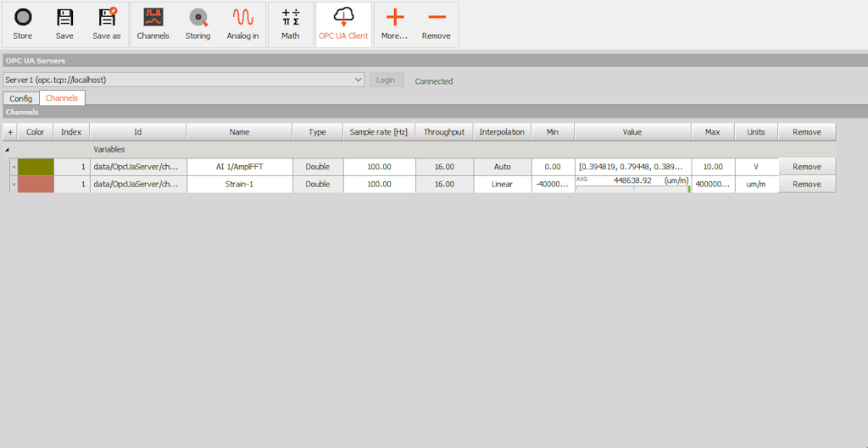Collapse the Variables group triangle

(x=7, y=149)
